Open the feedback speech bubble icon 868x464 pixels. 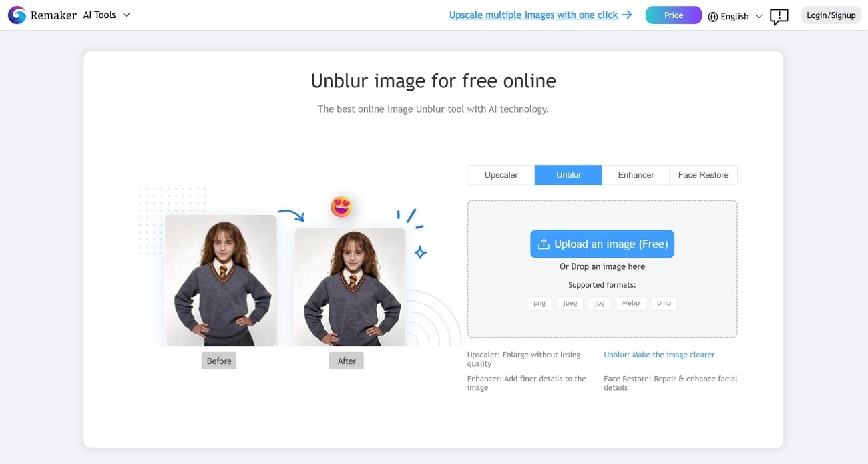[x=779, y=16]
